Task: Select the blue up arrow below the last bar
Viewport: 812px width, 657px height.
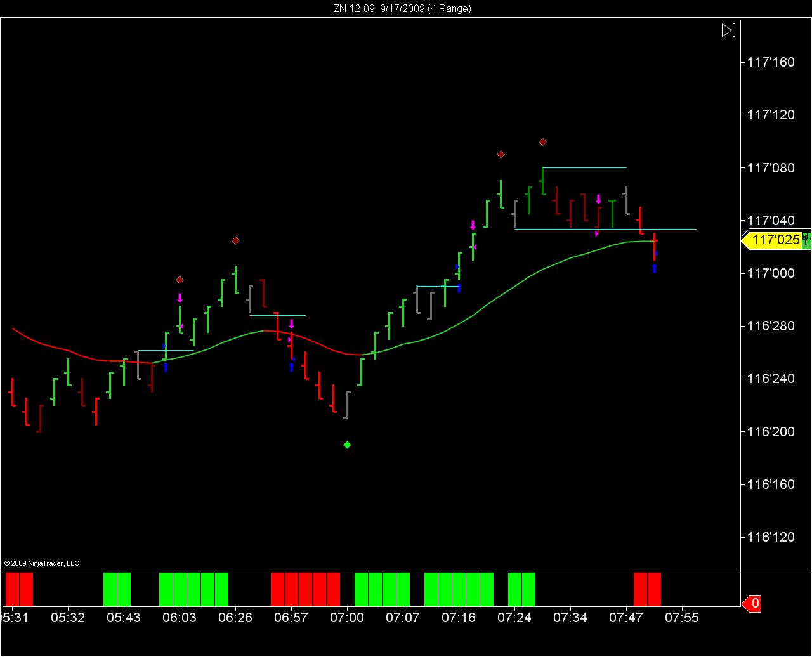Action: (x=654, y=269)
